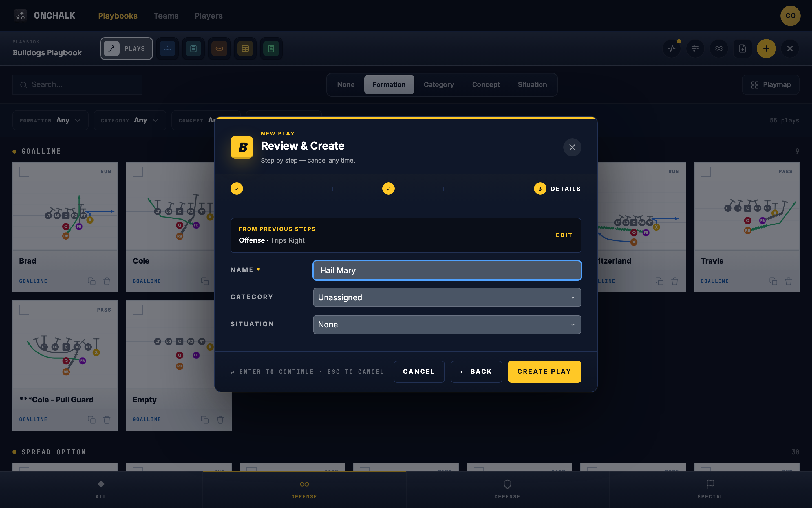This screenshot has height=508, width=812.
Task: Select the ***Cole - Pull Guard checkbox
Action: click(24, 310)
